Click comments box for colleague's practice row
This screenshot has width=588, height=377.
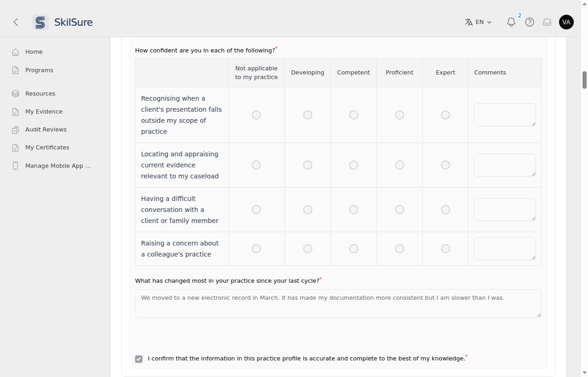(x=505, y=249)
